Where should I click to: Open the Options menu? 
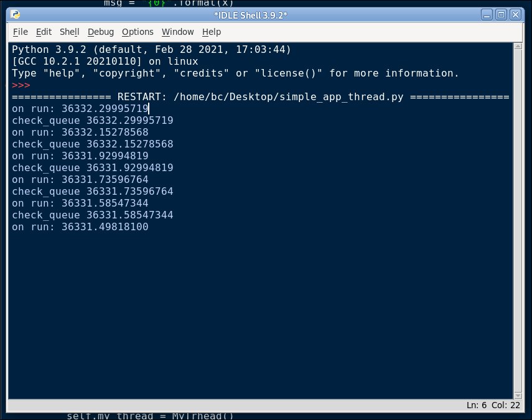(138, 32)
